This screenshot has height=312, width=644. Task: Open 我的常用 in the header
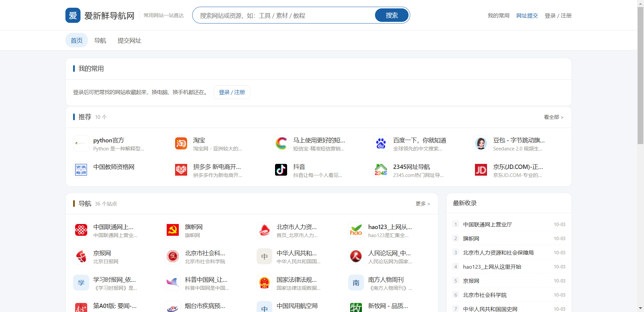coord(498,15)
